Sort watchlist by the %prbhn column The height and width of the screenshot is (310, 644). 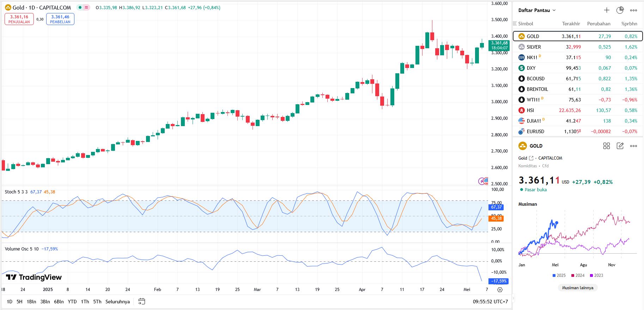point(629,24)
